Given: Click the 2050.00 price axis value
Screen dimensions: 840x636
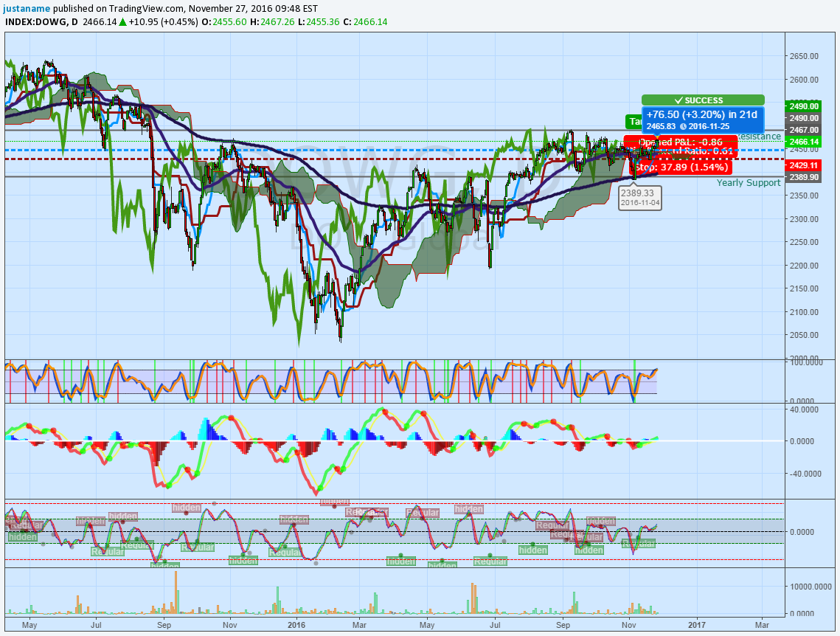Looking at the screenshot, I should pyautogui.click(x=804, y=335).
